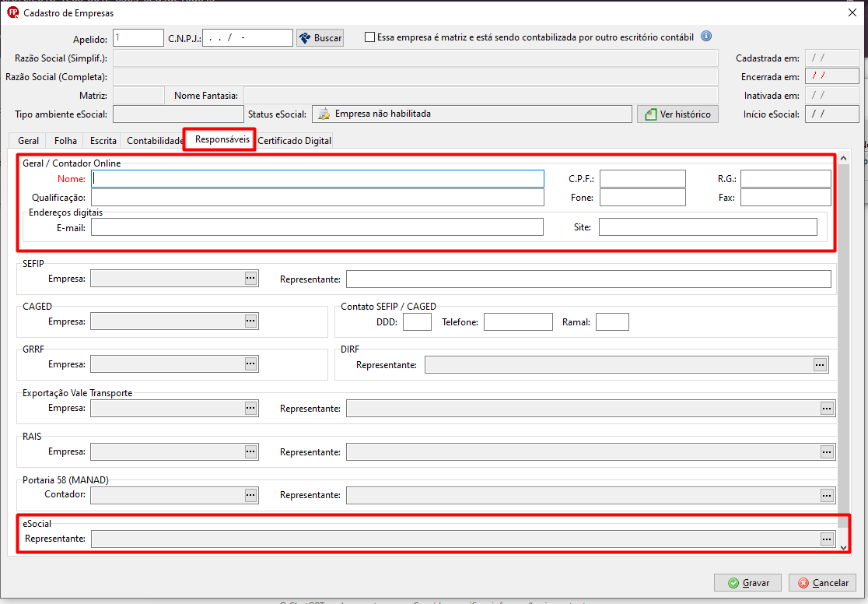Open RAIS Representante lookup ellipsis button
868x604 pixels.
click(827, 452)
